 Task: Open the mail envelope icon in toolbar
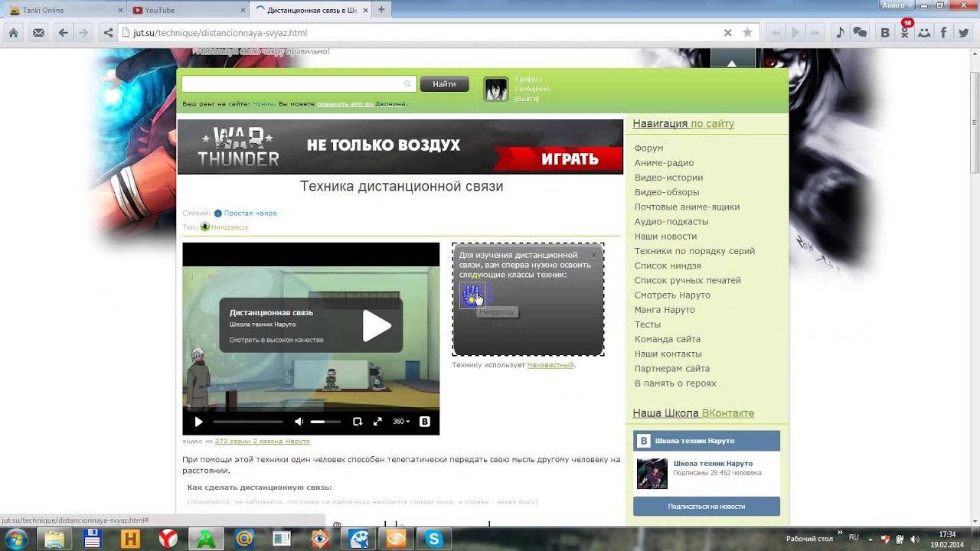coord(38,33)
